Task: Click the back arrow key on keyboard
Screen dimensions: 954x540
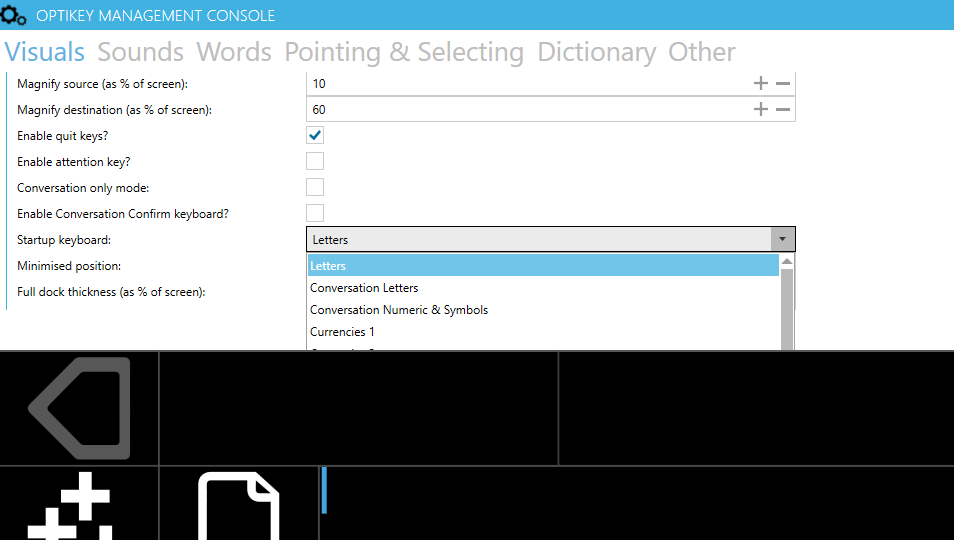Action: [x=79, y=408]
